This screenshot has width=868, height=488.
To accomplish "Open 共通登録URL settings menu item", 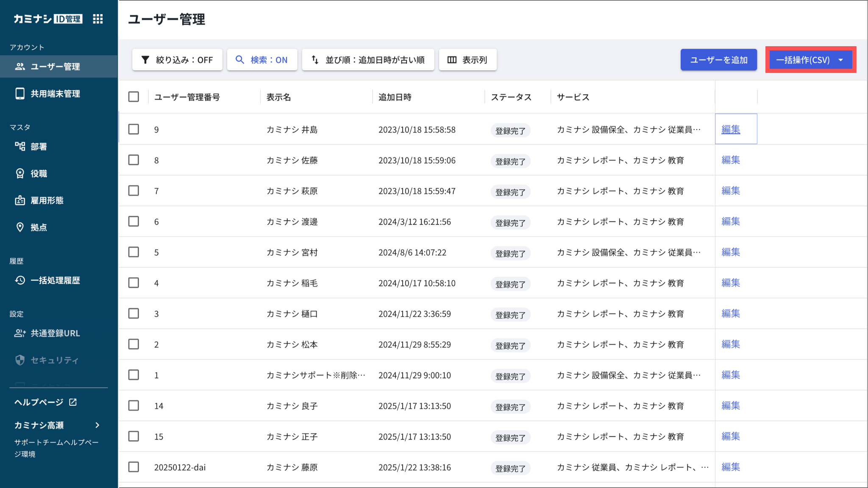I will 55,333.
